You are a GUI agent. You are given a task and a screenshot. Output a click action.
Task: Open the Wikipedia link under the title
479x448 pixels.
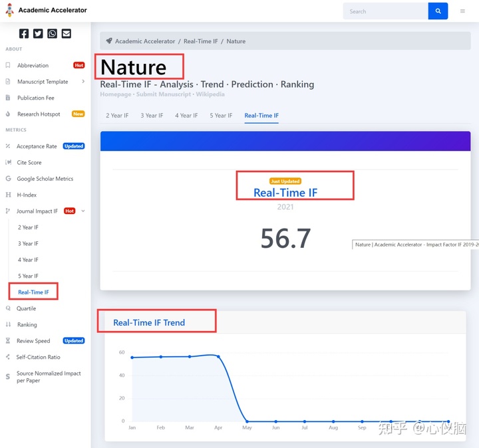pyautogui.click(x=210, y=94)
